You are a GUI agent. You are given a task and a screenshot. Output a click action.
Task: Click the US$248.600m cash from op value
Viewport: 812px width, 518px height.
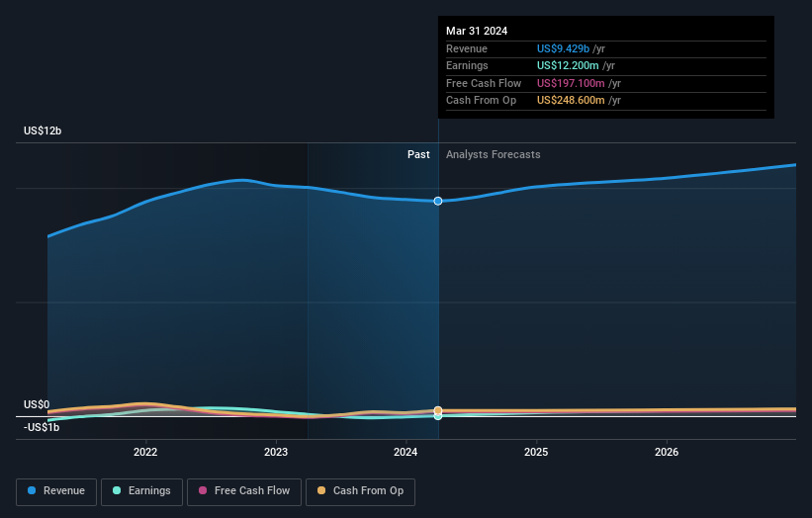point(571,101)
